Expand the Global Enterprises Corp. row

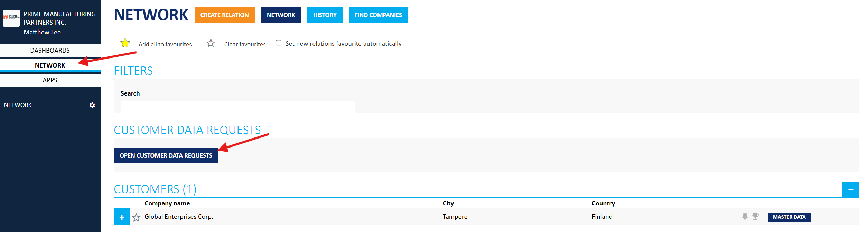pos(122,217)
